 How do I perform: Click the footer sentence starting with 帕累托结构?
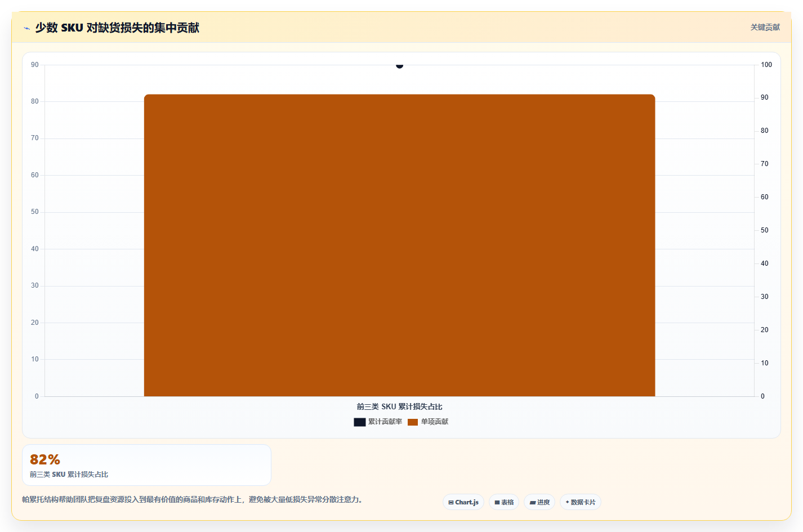pyautogui.click(x=193, y=499)
